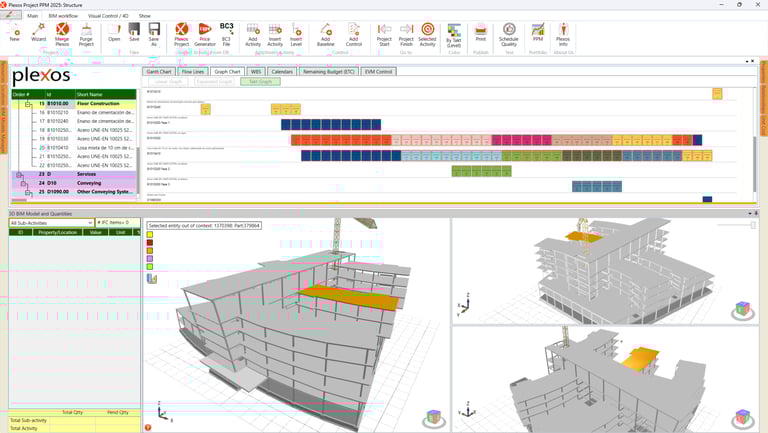Click the Short Name column header
Image resolution: width=768 pixels, height=433 pixels.
click(105, 95)
